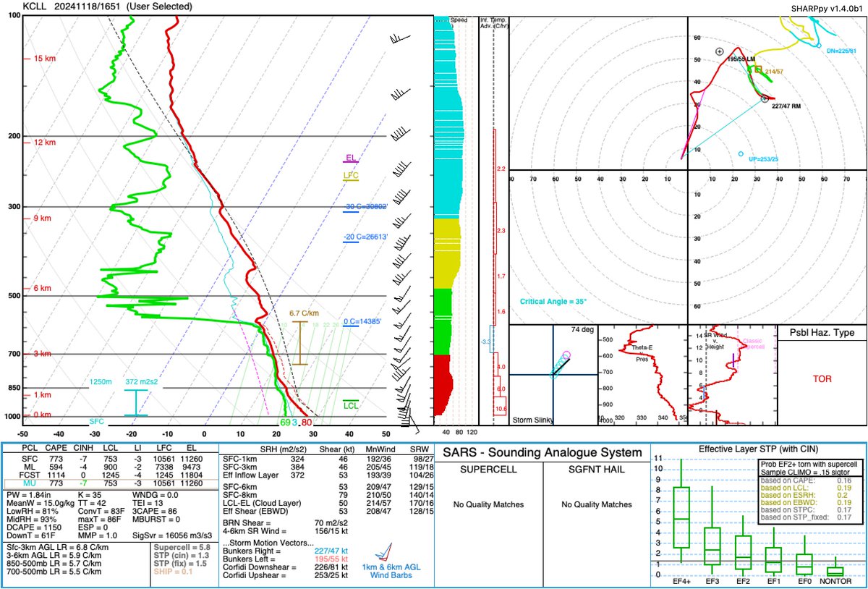Viewport: 868px width, 589px height.
Task: Click the red TOR hazard type
Action: 822,378
